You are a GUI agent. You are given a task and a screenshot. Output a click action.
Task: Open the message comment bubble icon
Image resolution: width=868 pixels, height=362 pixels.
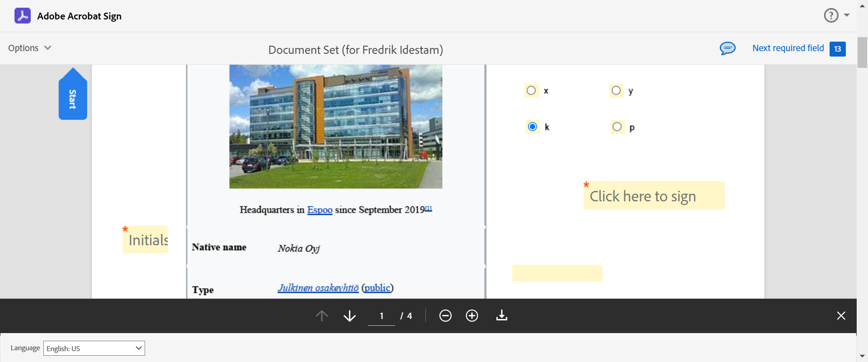pos(728,48)
